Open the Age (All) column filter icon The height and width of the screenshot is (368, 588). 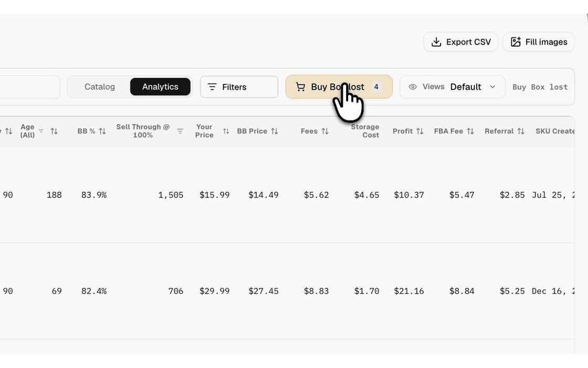(x=41, y=131)
